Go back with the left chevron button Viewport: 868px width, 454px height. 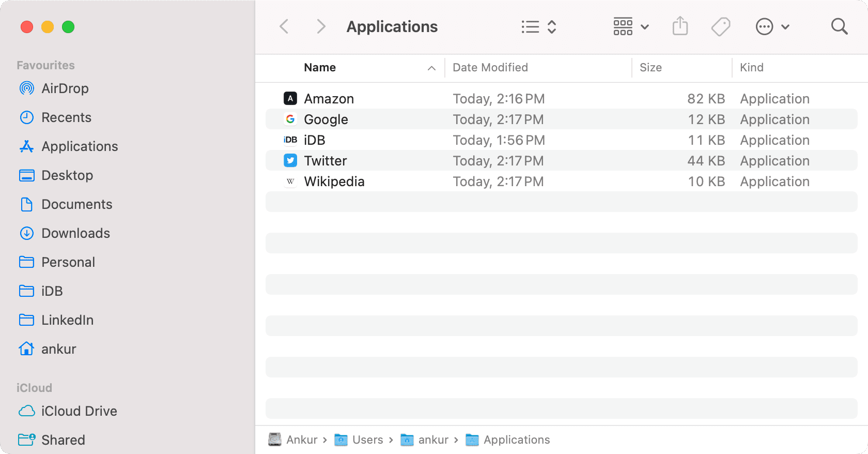coord(284,26)
